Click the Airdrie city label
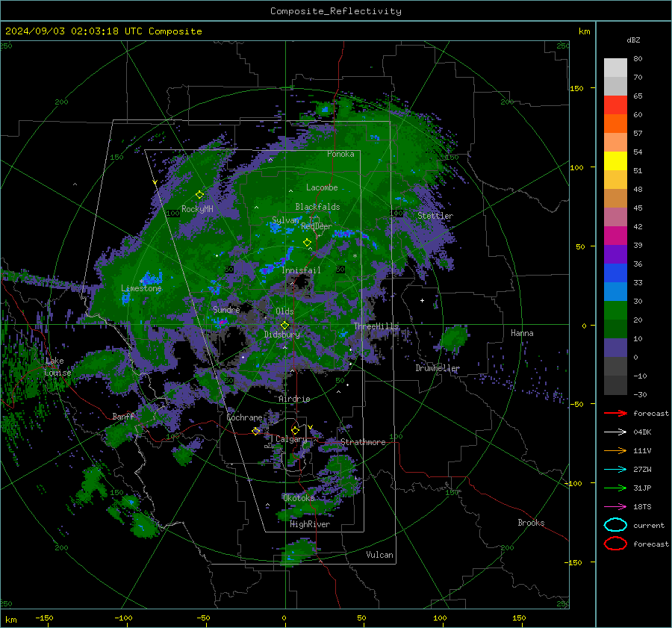 tap(294, 399)
